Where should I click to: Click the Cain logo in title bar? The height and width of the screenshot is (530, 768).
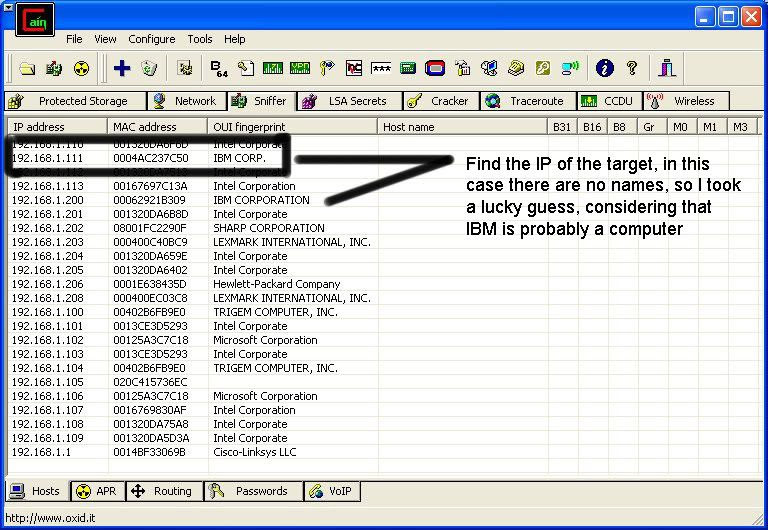tap(35, 19)
